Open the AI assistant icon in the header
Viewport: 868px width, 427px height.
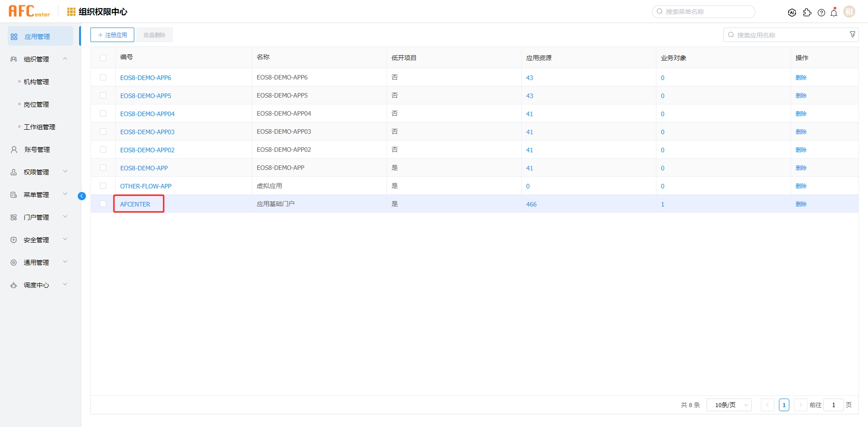[793, 12]
